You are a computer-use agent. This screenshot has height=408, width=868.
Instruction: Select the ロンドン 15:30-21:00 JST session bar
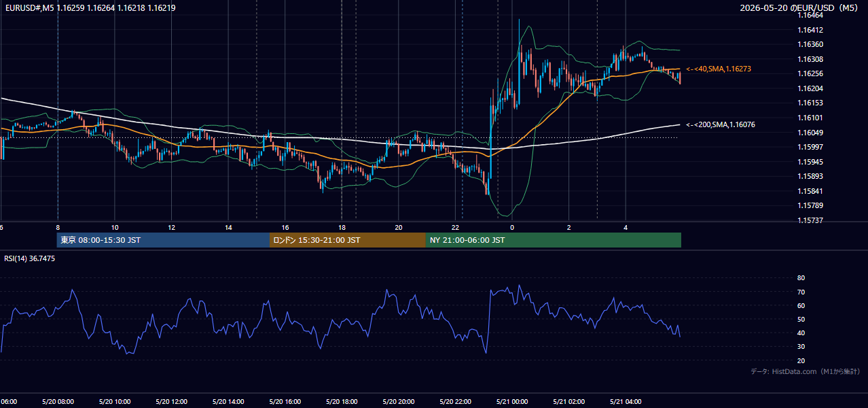click(348, 240)
